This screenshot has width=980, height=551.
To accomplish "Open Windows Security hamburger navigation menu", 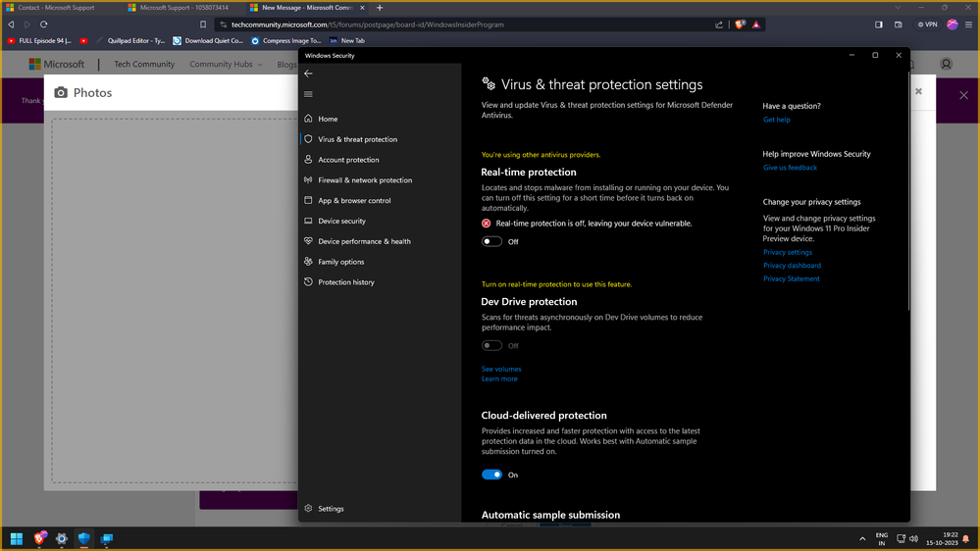I will (x=308, y=94).
